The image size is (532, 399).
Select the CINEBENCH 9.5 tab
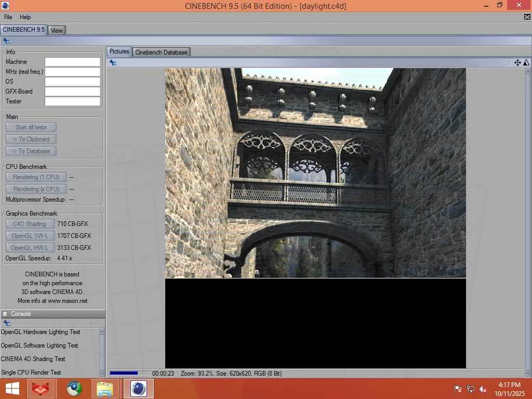coord(24,30)
